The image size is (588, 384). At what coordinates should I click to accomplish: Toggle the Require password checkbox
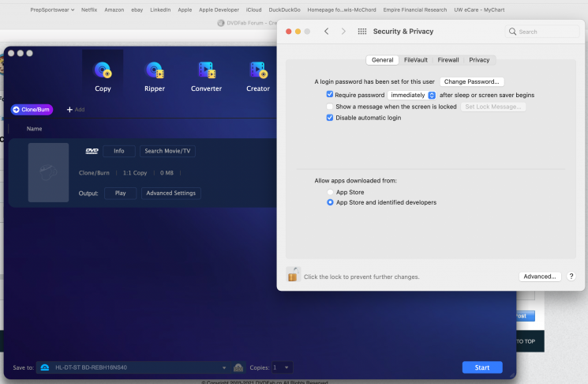[x=330, y=95]
